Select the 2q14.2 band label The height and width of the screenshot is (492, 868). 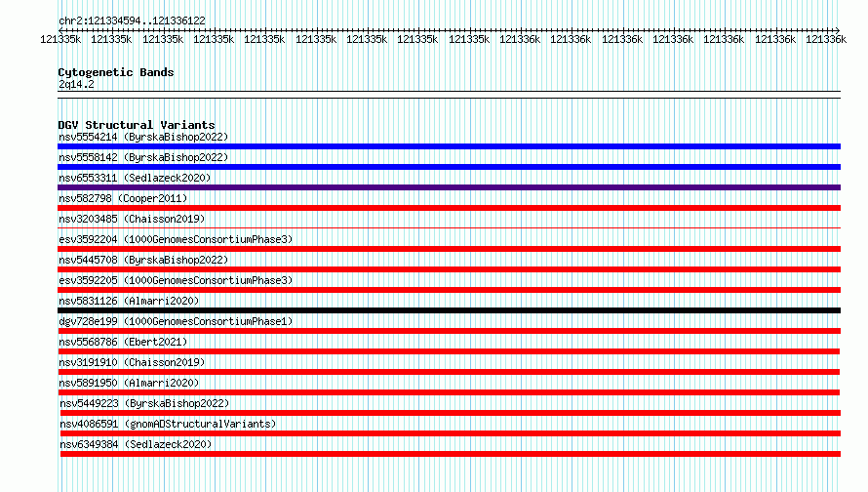click(76, 84)
